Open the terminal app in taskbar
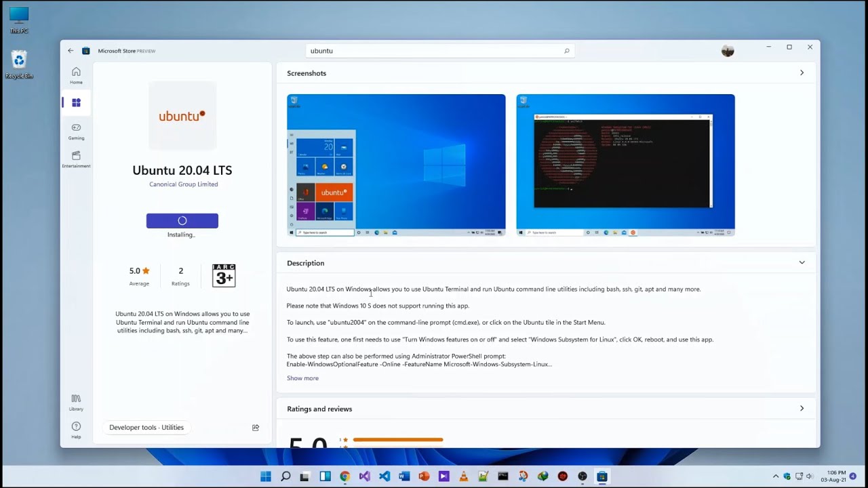This screenshot has width=868, height=488. coord(503,476)
